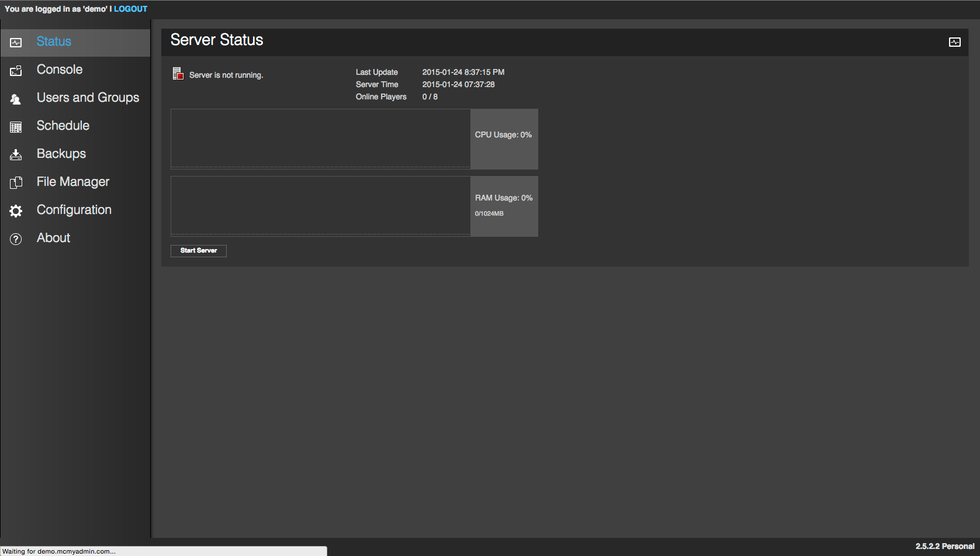The image size is (980, 556).
Task: Click the Online Players count
Action: 430,96
